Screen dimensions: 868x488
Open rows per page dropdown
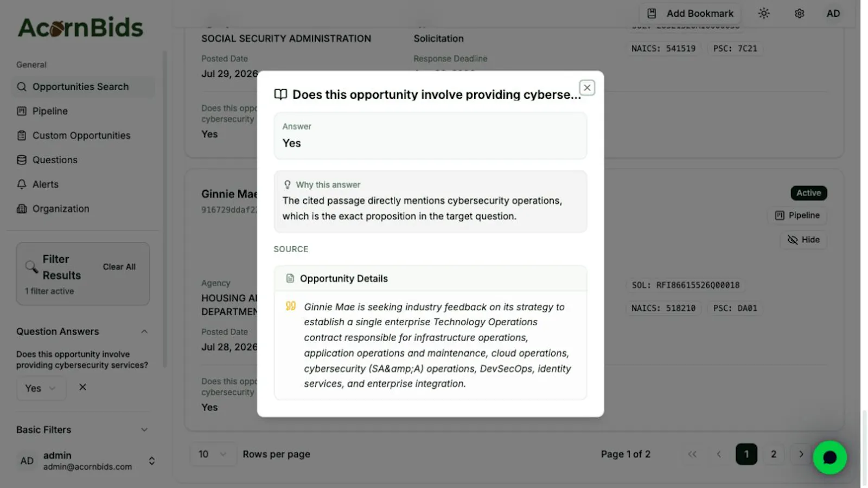coord(213,454)
